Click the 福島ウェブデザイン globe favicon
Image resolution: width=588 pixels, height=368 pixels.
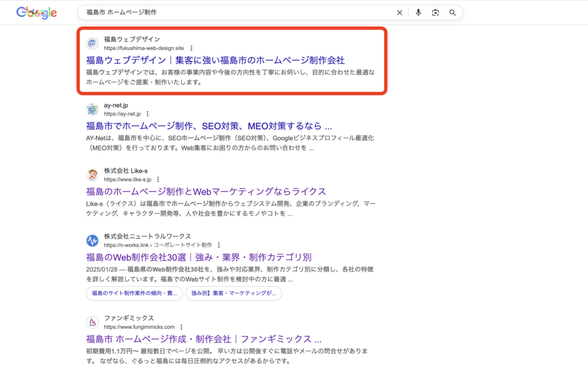click(92, 44)
